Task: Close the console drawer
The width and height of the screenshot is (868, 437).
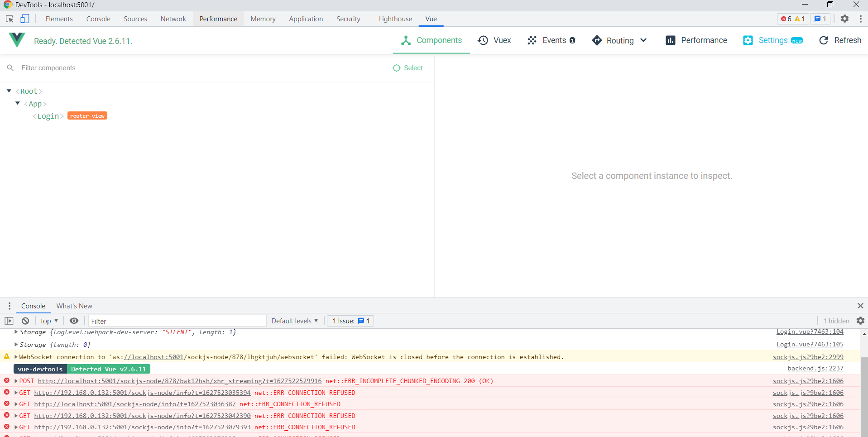Action: tap(860, 306)
